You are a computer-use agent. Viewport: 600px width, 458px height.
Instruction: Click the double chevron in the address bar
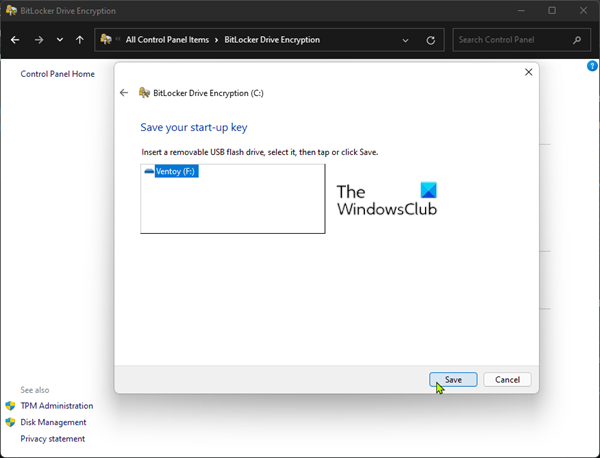118,39
